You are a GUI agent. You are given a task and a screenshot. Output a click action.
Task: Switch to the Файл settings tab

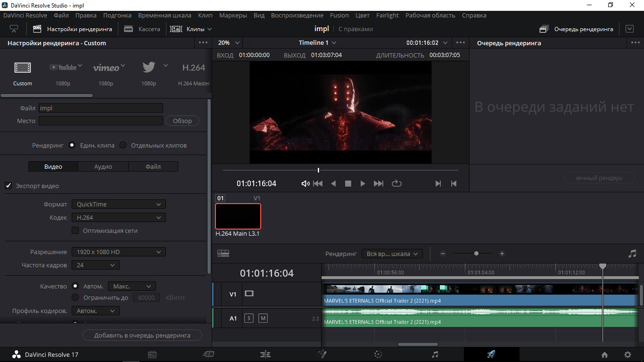pyautogui.click(x=153, y=166)
